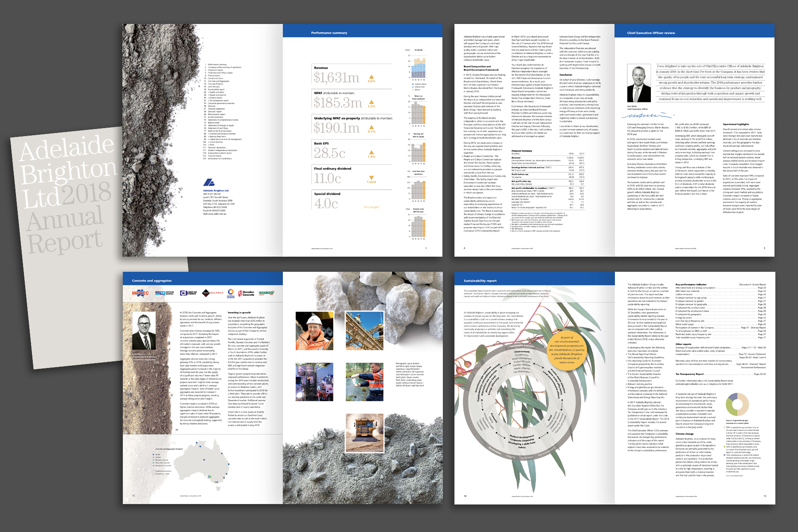Click the 'Sustainability report' blue page header
The image size is (798, 532).
[480, 281]
